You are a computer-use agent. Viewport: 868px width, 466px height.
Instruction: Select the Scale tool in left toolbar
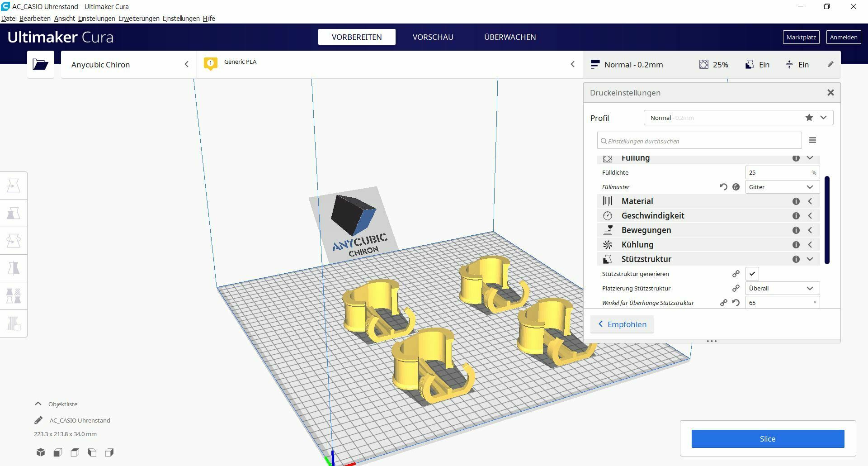14,213
